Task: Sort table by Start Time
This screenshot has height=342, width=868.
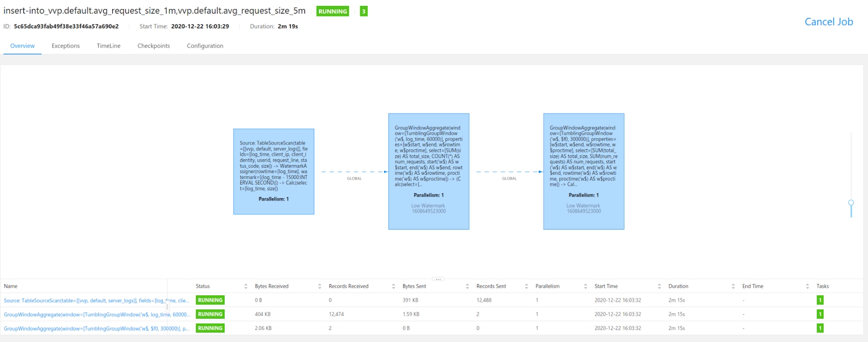Action: tap(659, 286)
